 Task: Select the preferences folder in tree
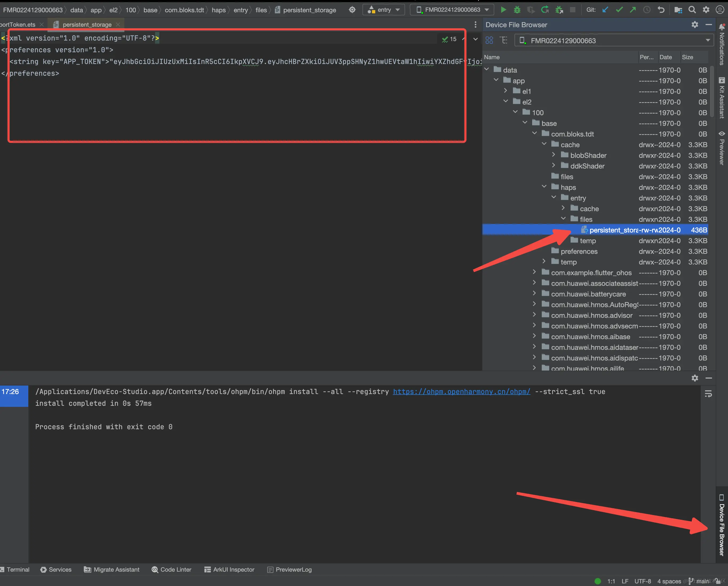[x=579, y=251]
